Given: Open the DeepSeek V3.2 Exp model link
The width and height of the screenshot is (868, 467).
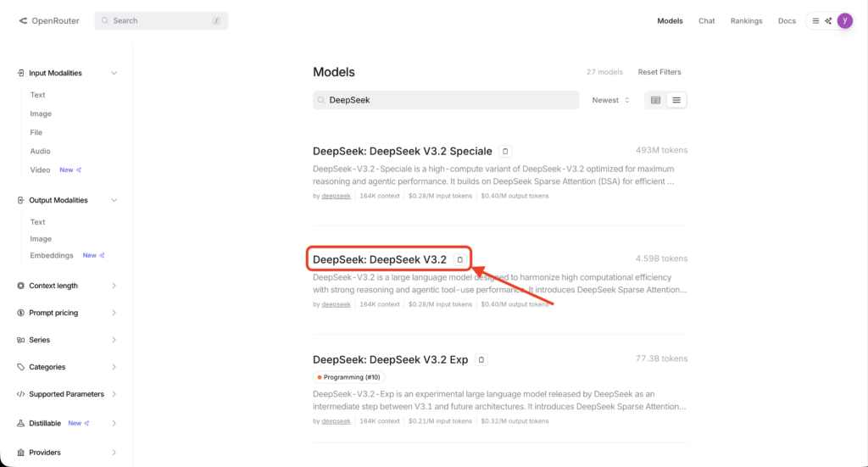Looking at the screenshot, I should tap(390, 359).
